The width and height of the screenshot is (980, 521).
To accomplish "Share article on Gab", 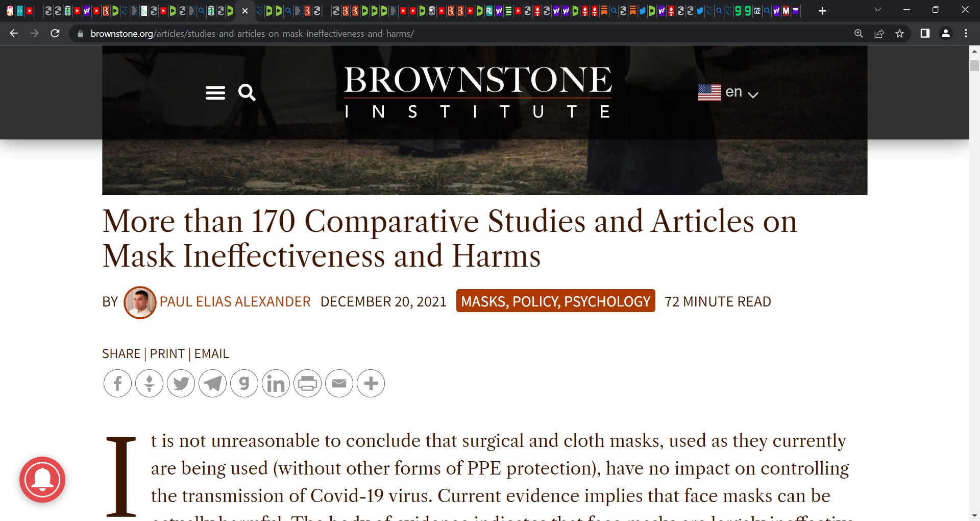I will tap(244, 383).
